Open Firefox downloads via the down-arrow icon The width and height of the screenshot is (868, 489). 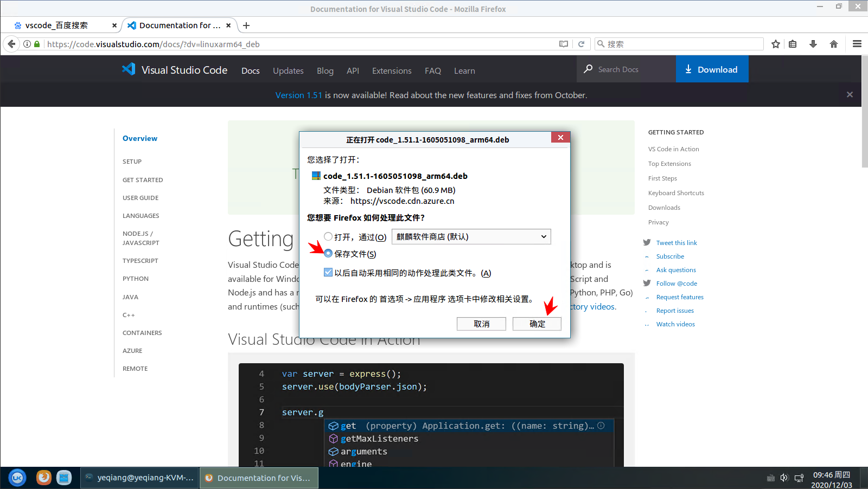point(813,44)
